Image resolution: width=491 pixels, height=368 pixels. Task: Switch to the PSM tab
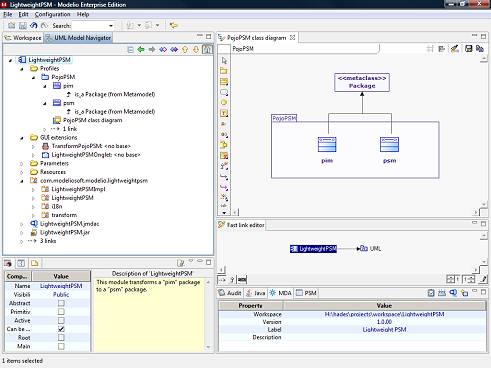(306, 293)
